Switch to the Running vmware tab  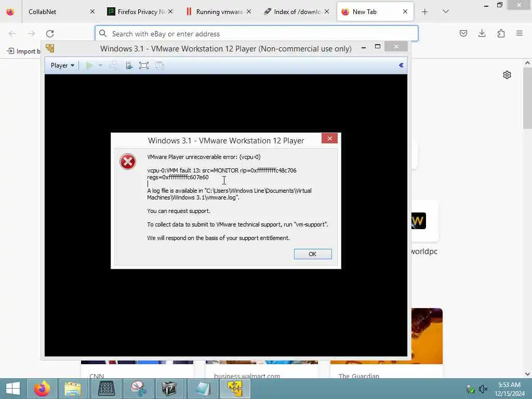pyautogui.click(x=219, y=12)
